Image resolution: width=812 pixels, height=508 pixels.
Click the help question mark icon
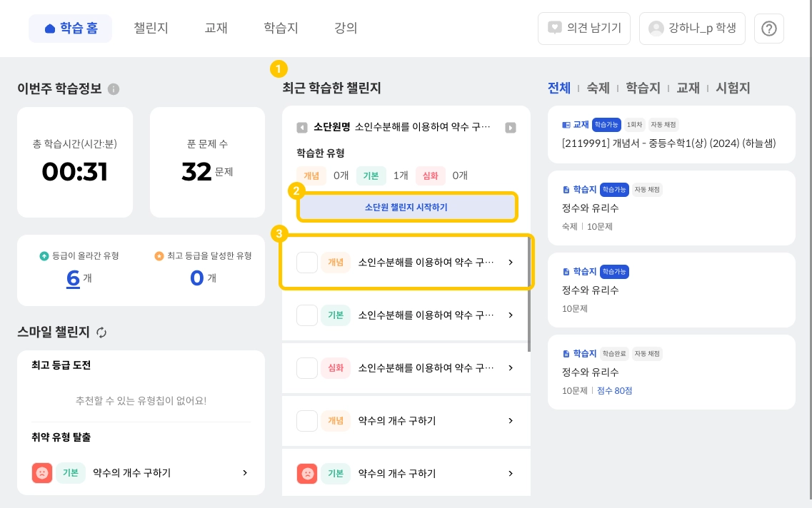(x=769, y=29)
